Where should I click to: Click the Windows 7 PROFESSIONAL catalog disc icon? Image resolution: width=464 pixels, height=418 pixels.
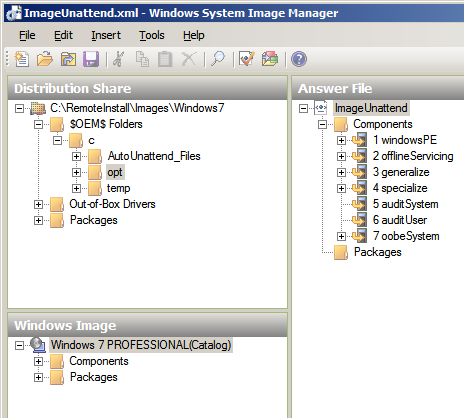(x=38, y=345)
